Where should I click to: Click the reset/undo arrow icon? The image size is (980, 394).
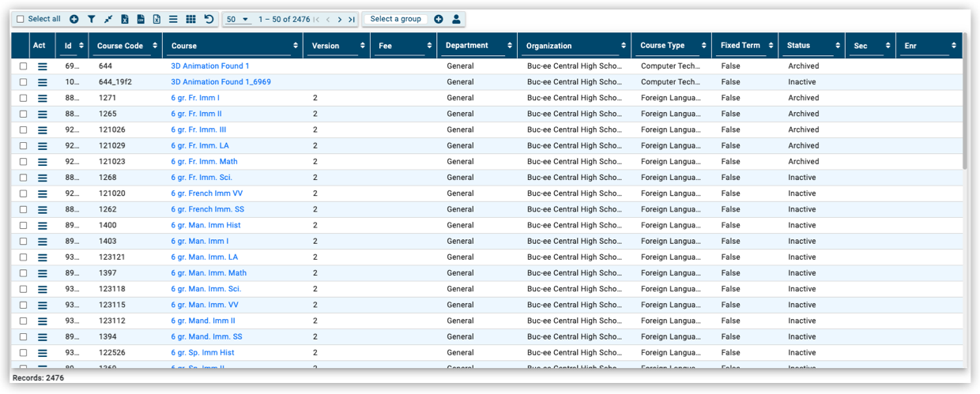(209, 19)
